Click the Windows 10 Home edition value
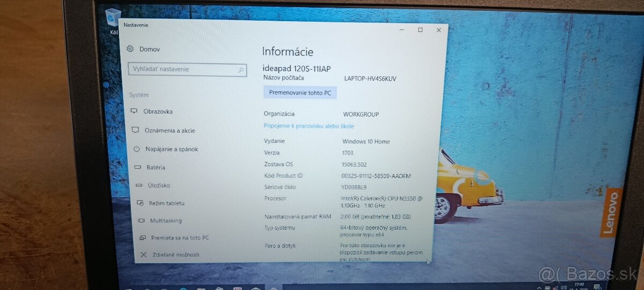The width and height of the screenshot is (644, 290). coord(366,142)
